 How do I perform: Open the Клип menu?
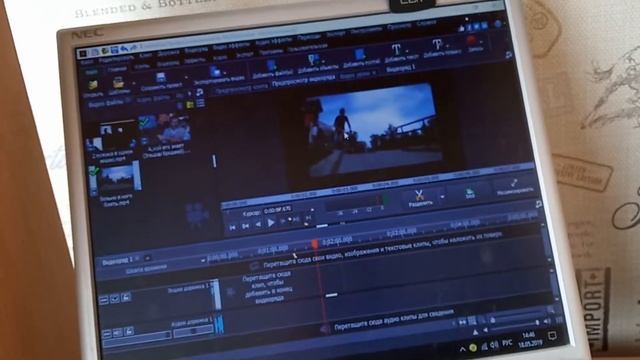(146, 55)
